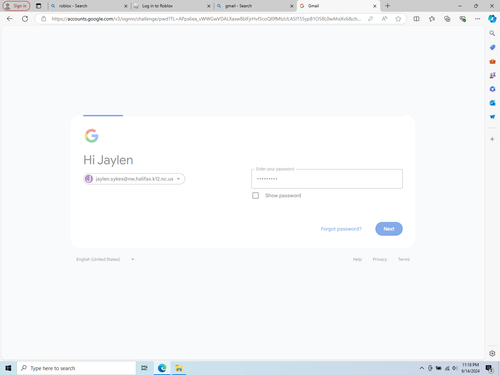The image size is (500, 375).
Task: Open Task View on the taskbar
Action: [x=144, y=368]
